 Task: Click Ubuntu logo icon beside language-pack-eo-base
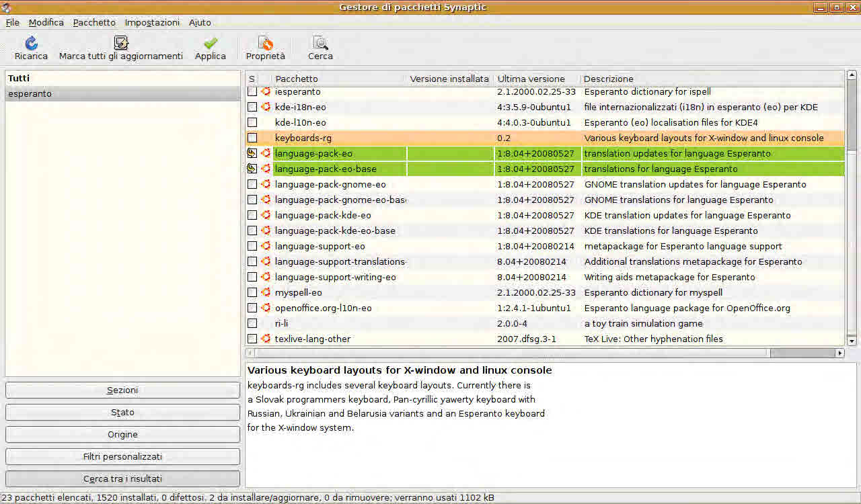point(266,169)
